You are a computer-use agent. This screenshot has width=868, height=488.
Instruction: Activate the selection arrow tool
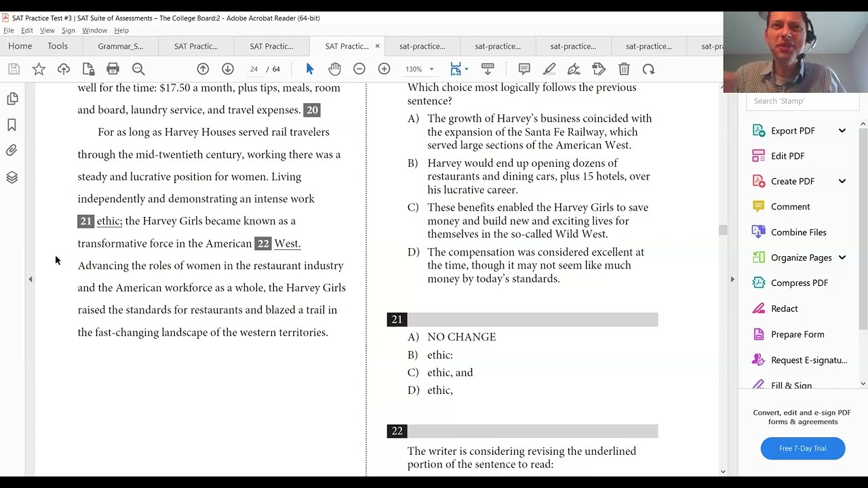coord(310,69)
